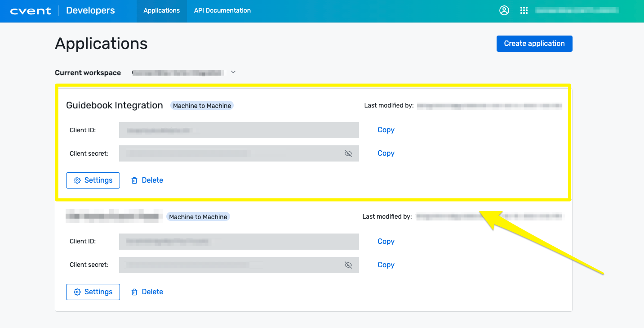Select the Guidebook Integration Client ID field

(239, 130)
